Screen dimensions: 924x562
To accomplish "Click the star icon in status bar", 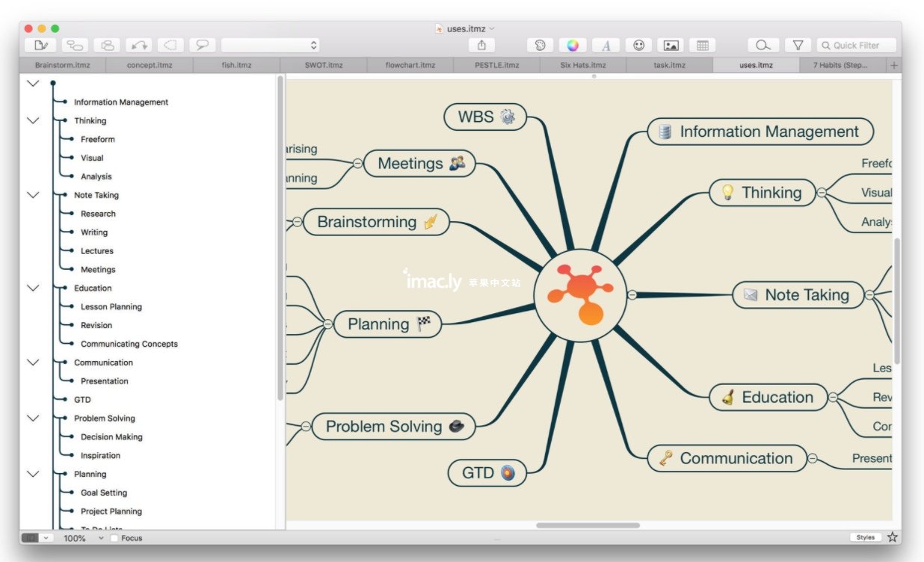I will pyautogui.click(x=892, y=537).
